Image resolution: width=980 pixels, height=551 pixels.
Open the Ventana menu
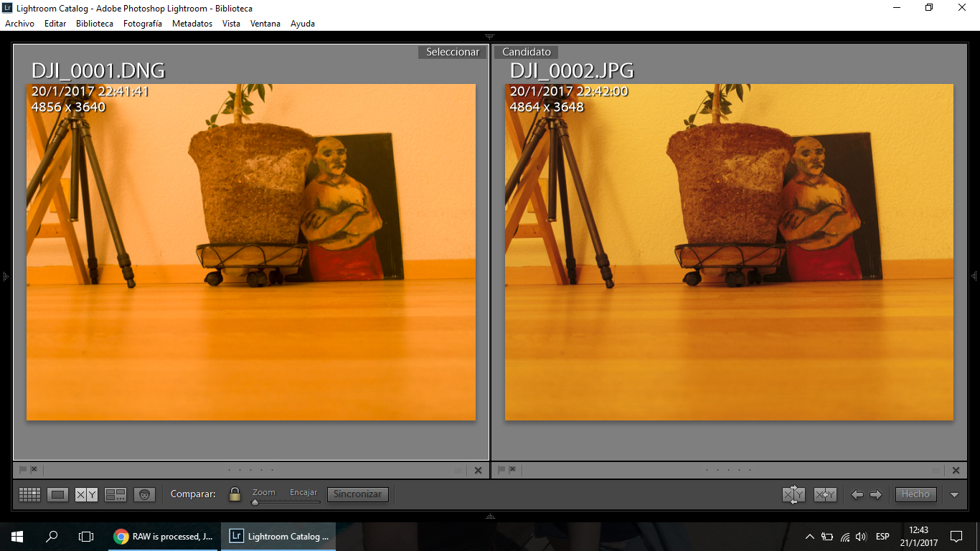click(265, 24)
